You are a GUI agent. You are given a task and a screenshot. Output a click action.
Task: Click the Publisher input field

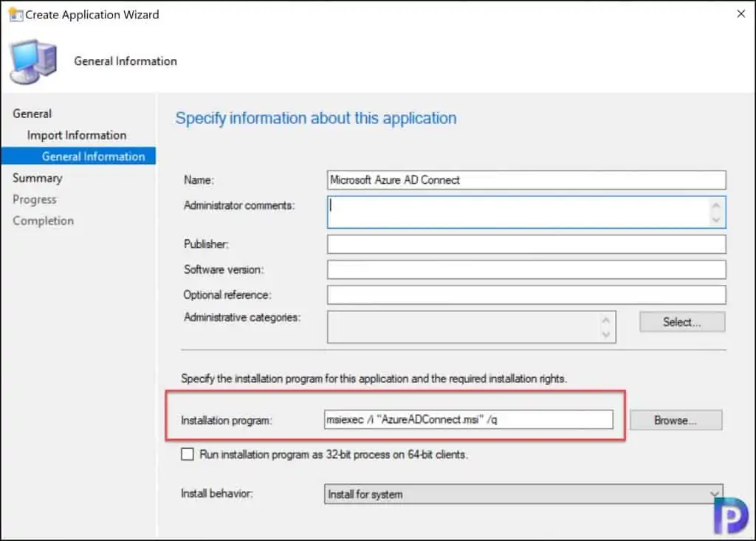pyautogui.click(x=526, y=244)
